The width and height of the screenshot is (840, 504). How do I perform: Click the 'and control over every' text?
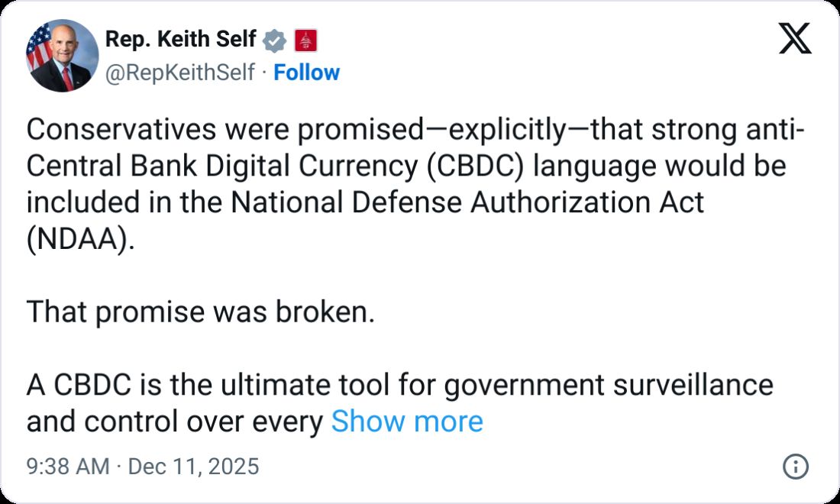click(175, 422)
